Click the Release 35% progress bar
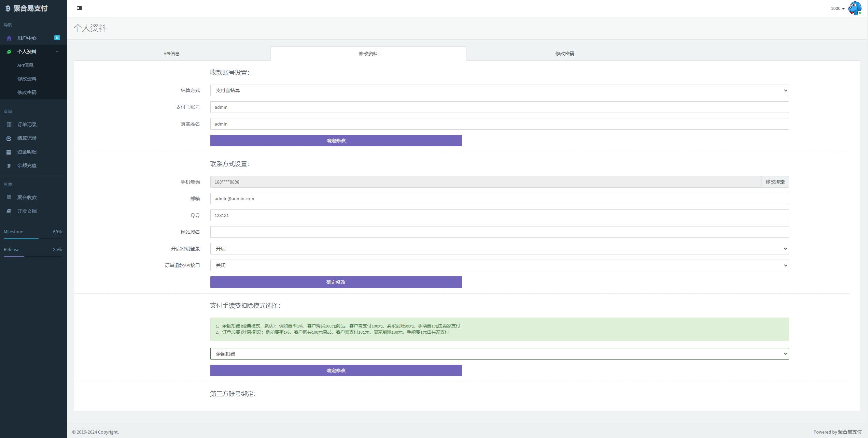Screen dimensions: 868x438 33,257
